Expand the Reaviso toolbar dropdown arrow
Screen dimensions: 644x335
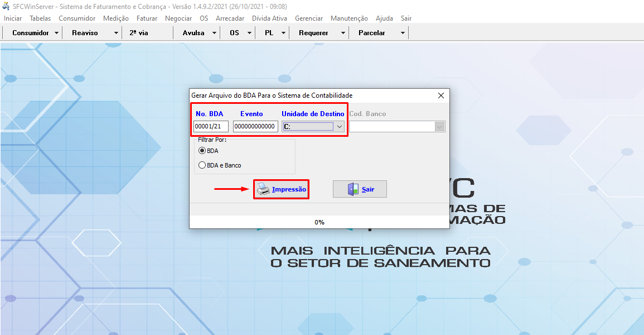pyautogui.click(x=116, y=33)
